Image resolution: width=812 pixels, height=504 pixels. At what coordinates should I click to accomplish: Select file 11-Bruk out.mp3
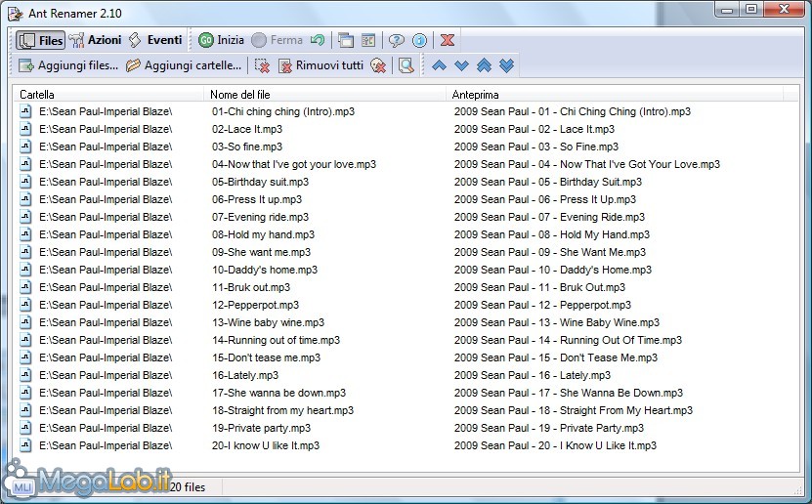point(251,288)
